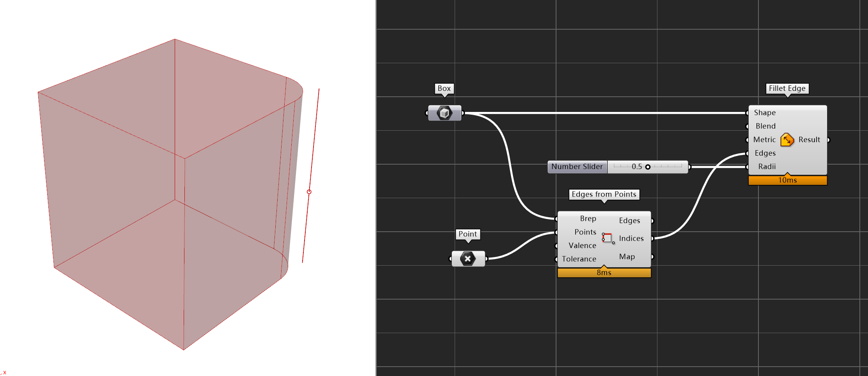The width and height of the screenshot is (868, 376).
Task: Click the Box label tag
Action: click(x=444, y=89)
